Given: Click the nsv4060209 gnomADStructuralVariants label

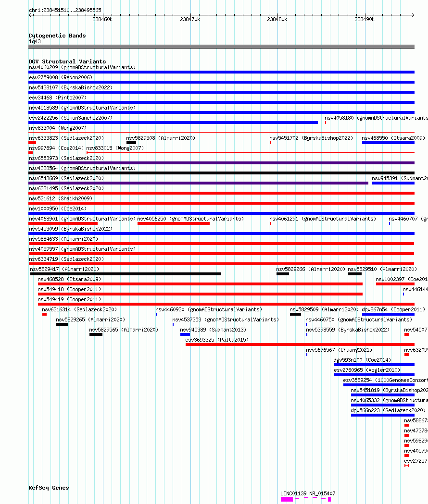Looking at the screenshot, I should coord(82,67).
